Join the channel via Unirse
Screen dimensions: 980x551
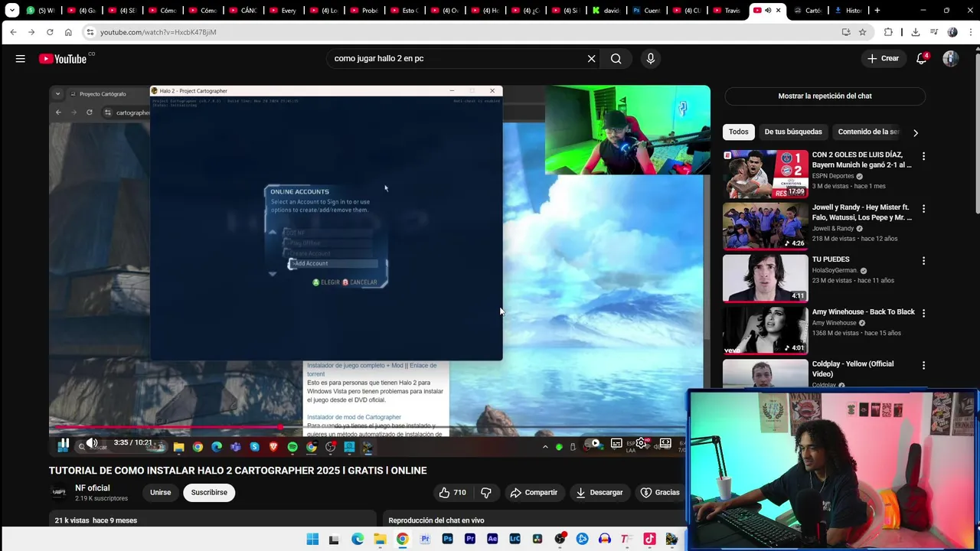tap(161, 493)
